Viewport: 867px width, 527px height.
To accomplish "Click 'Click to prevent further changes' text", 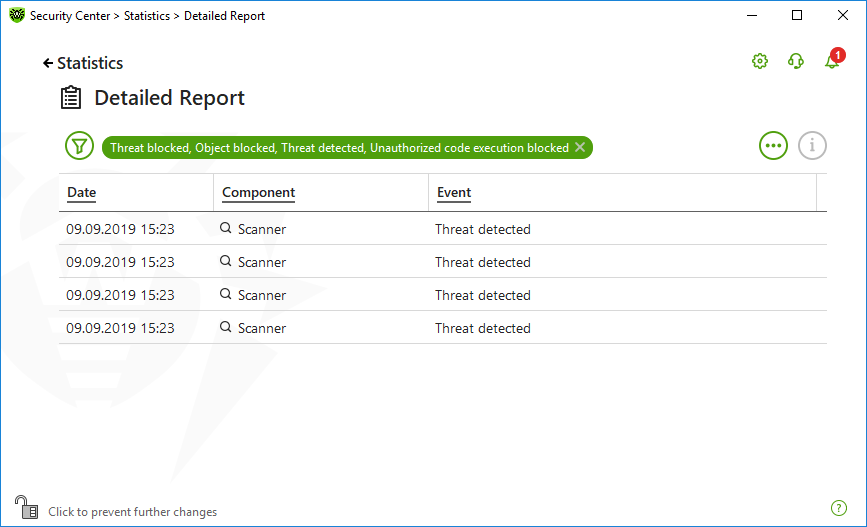I will tap(133, 512).
